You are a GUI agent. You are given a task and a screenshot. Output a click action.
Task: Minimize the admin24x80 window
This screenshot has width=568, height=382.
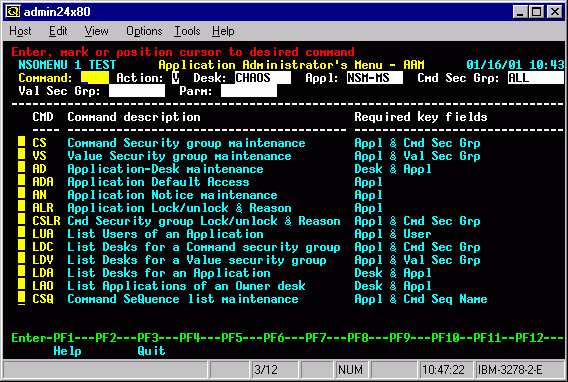click(520, 12)
